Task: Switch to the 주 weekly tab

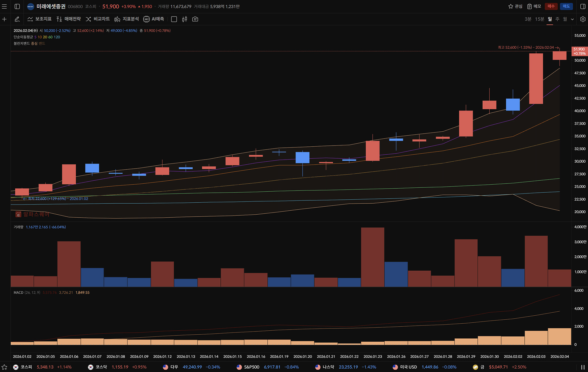Action: click(557, 19)
